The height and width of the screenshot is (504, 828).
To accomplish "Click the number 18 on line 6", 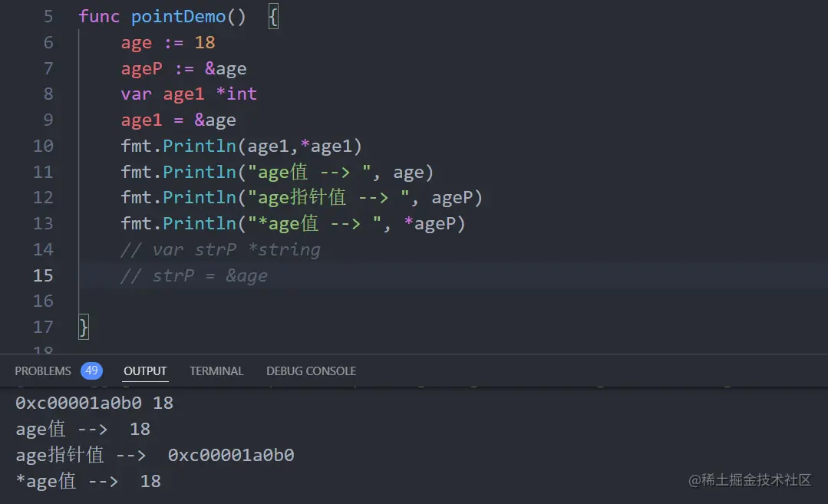I will click(205, 42).
